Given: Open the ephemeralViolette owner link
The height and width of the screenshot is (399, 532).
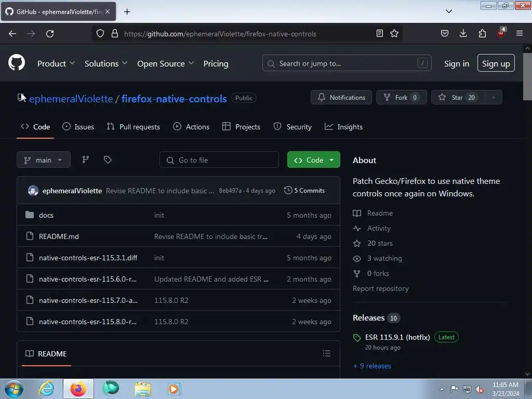Looking at the screenshot, I should click(71, 99).
